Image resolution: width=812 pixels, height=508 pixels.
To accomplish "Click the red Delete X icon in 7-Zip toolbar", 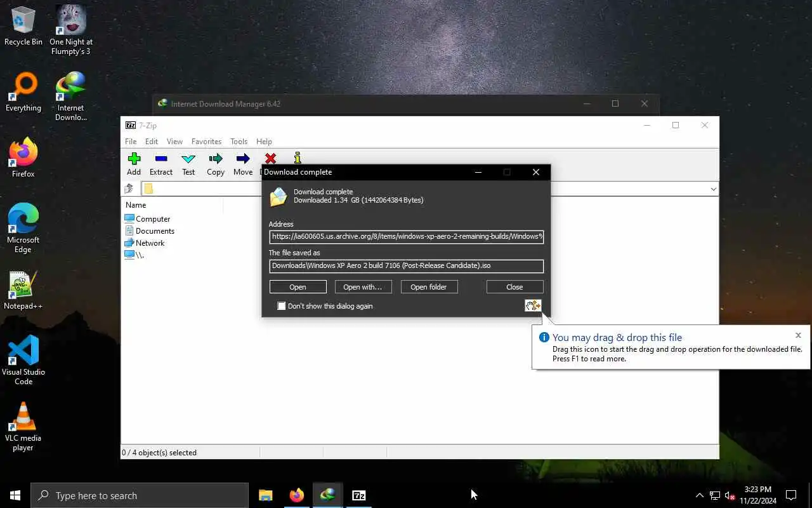I will pos(270,158).
